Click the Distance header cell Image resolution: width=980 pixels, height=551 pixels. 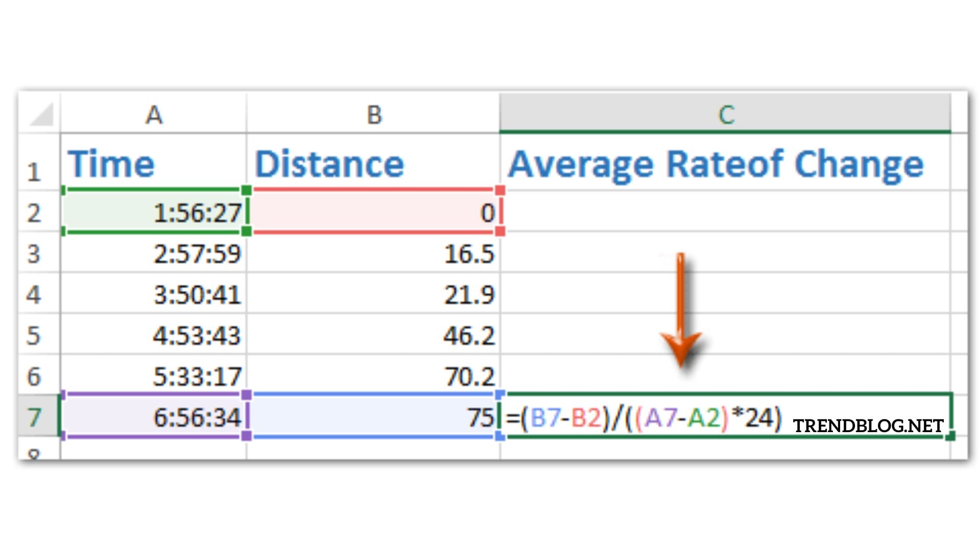click(330, 164)
